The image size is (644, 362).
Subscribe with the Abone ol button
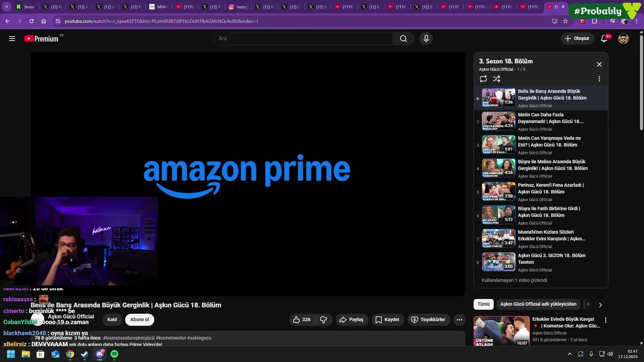click(x=139, y=320)
